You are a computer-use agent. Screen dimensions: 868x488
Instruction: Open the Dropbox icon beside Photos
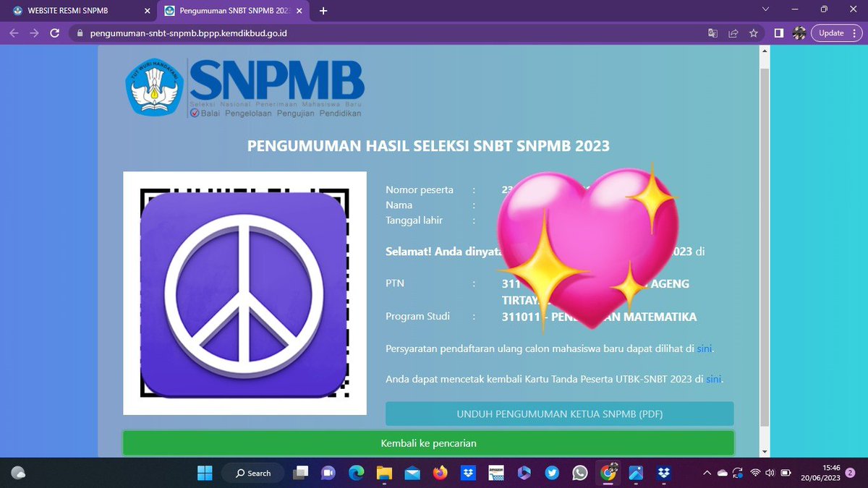click(665, 473)
